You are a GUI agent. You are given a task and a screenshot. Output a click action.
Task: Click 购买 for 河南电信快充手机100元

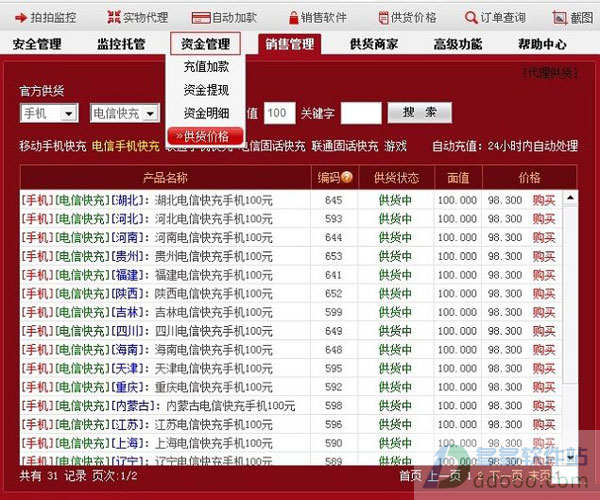tap(544, 238)
